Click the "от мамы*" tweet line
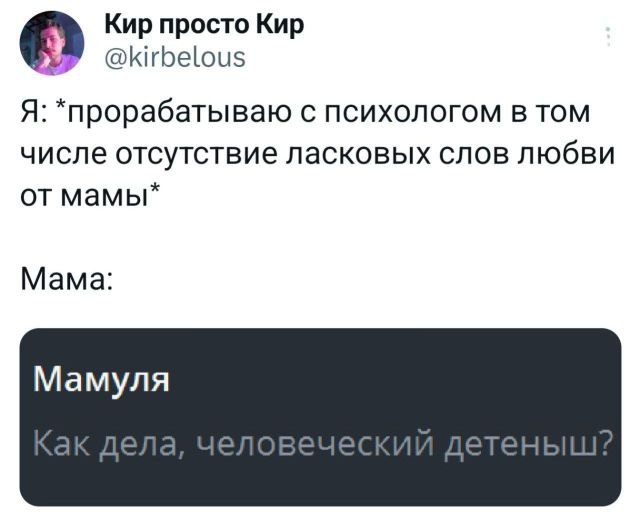This screenshot has height=527, width=640. (86, 196)
